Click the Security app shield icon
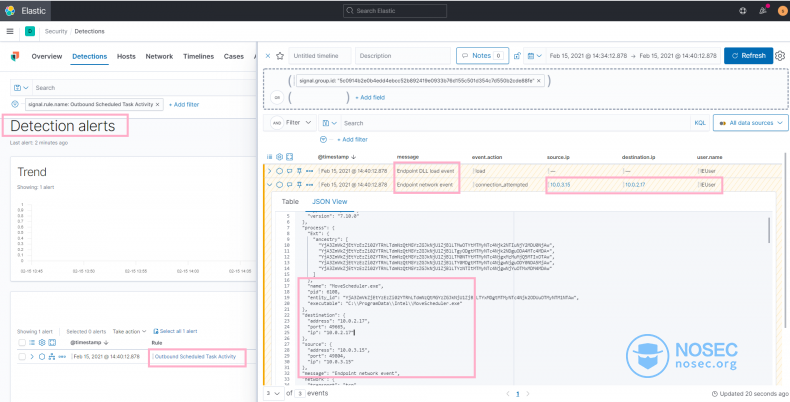This screenshot has width=790, height=402. click(15, 56)
